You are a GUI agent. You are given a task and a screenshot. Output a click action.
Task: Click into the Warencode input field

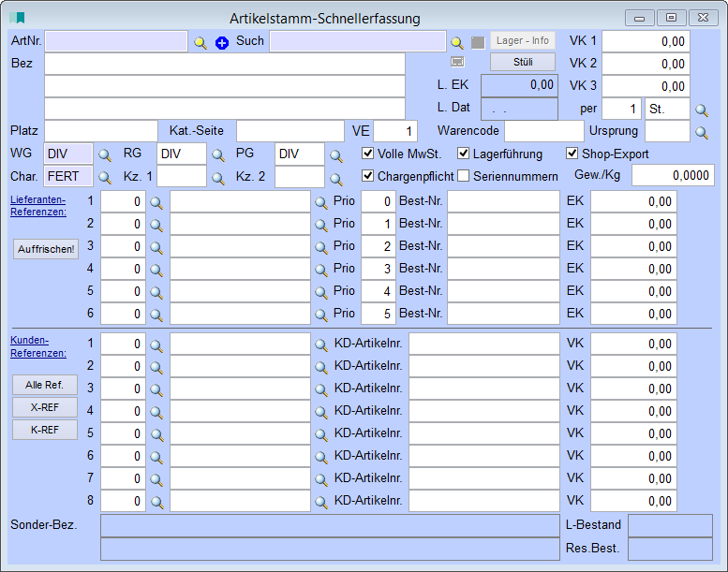tap(543, 131)
